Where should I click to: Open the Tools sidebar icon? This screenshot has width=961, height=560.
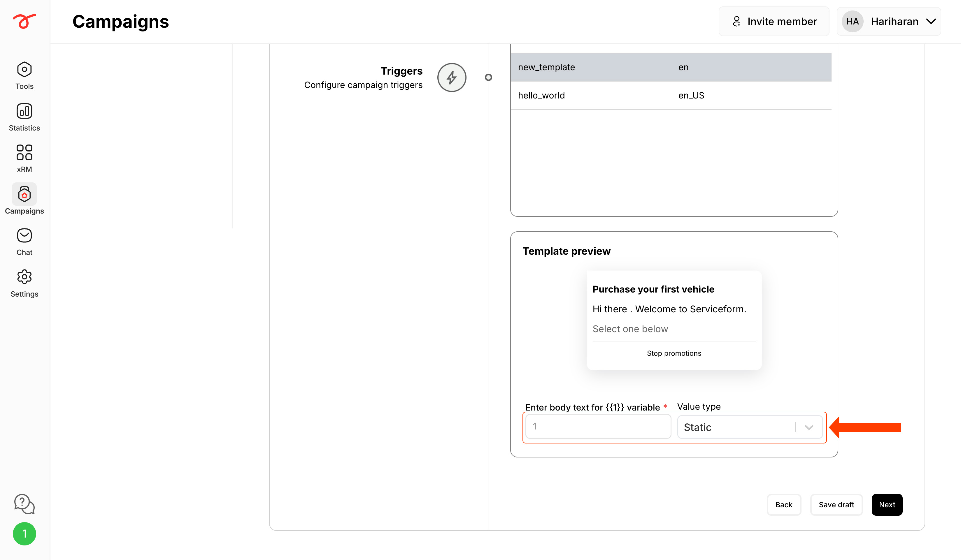24,69
